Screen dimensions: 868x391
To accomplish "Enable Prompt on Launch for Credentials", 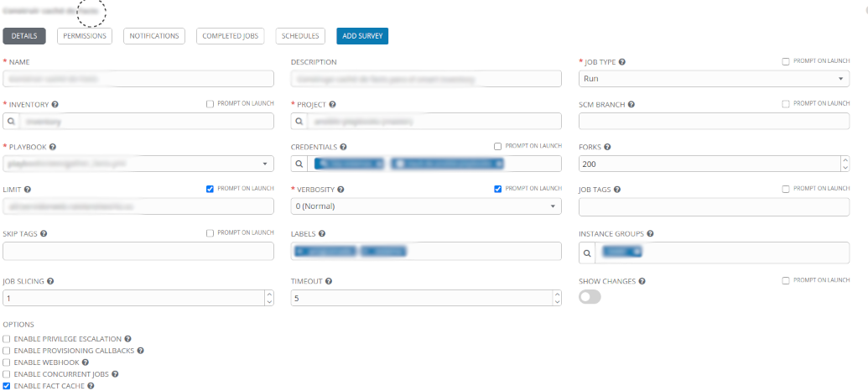I will coord(497,146).
